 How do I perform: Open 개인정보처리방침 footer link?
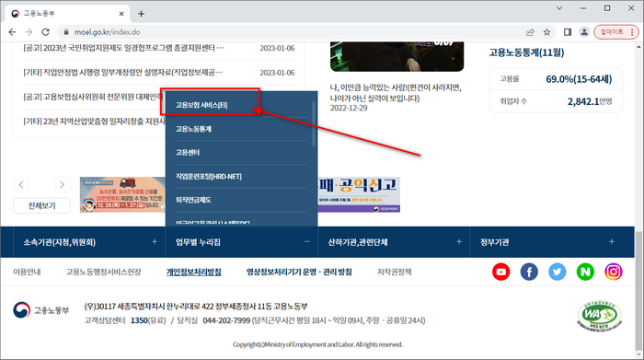click(193, 272)
